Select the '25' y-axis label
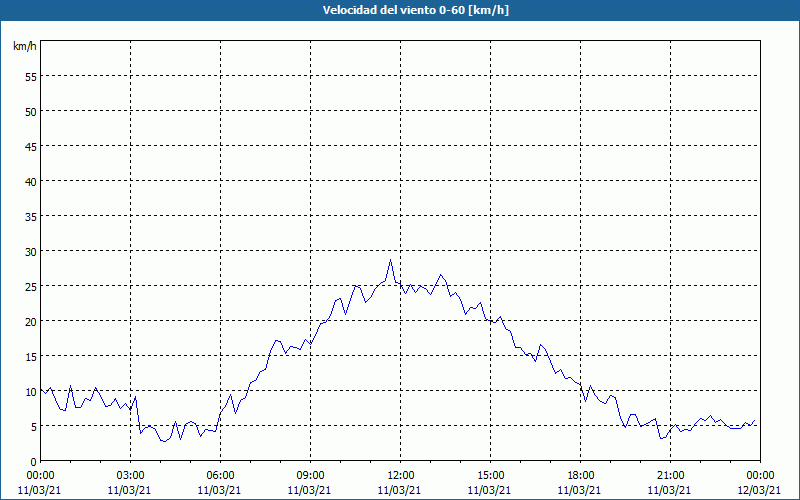The width and height of the screenshot is (800, 500). pos(31,286)
